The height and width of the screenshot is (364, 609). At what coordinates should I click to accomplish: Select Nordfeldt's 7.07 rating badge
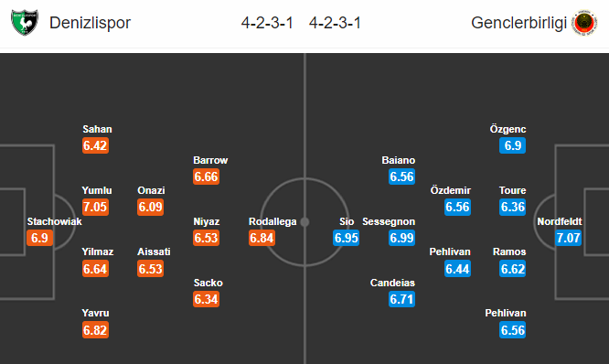tap(568, 238)
